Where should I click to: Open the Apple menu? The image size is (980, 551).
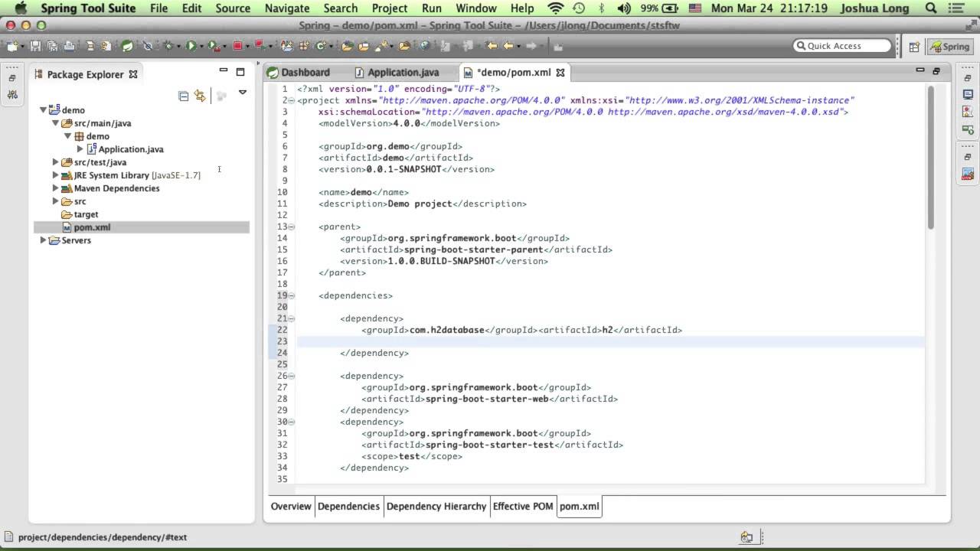click(21, 8)
